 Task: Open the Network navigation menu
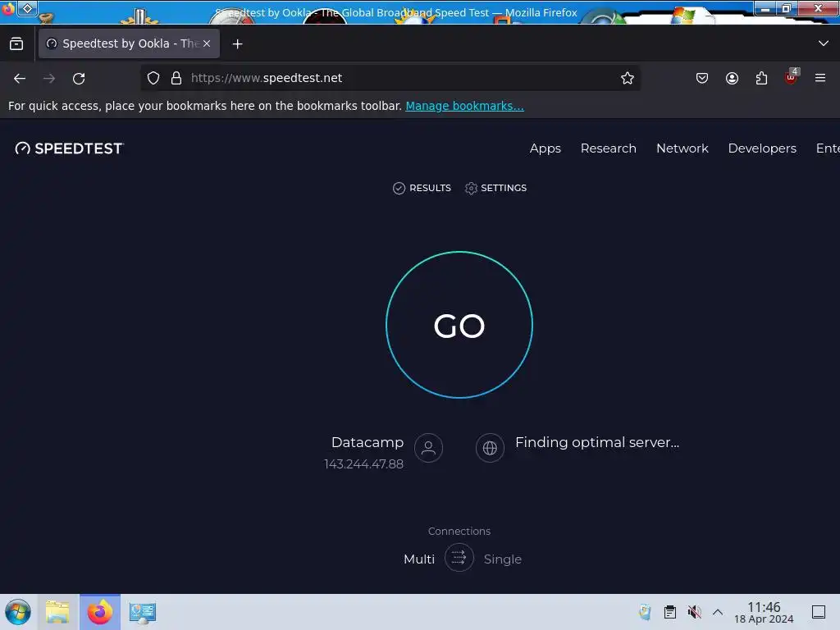(682, 148)
